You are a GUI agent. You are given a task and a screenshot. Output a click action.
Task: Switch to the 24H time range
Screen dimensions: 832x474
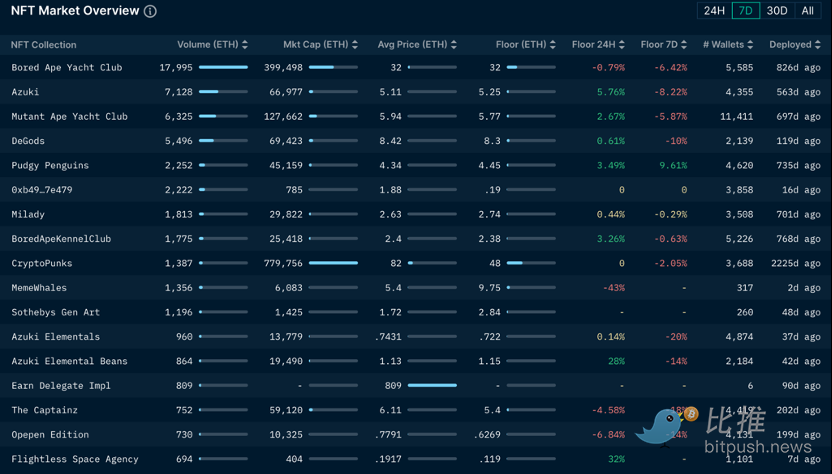pyautogui.click(x=714, y=11)
